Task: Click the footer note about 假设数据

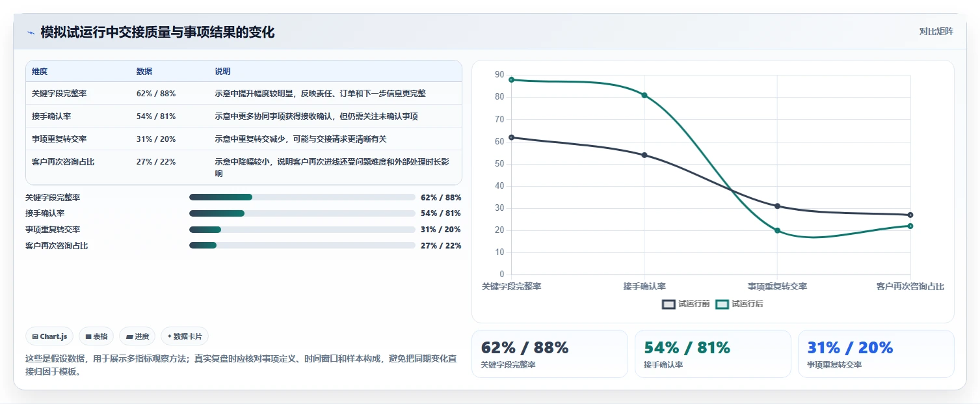Action: (x=241, y=365)
